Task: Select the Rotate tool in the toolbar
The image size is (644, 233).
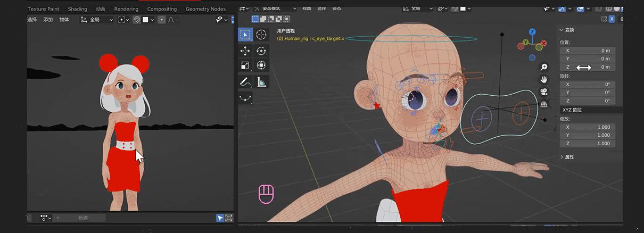Action: pos(261,51)
